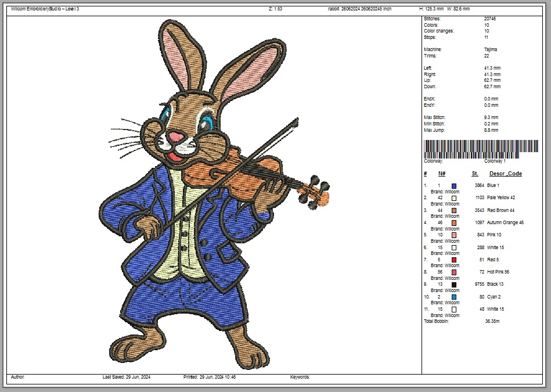Select the Pale Yellow 42 swatch
551x392 pixels.
(x=454, y=198)
